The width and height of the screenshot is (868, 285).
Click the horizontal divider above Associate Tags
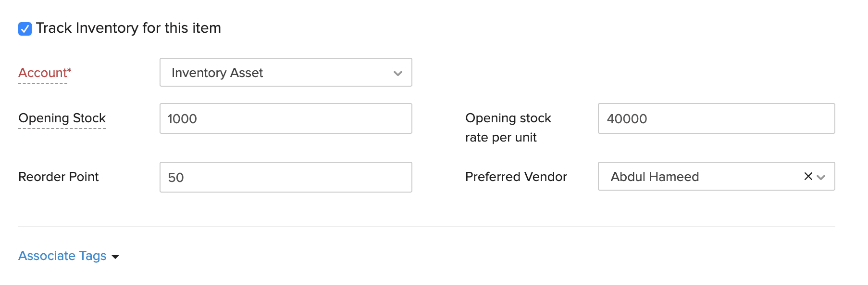[x=427, y=227]
